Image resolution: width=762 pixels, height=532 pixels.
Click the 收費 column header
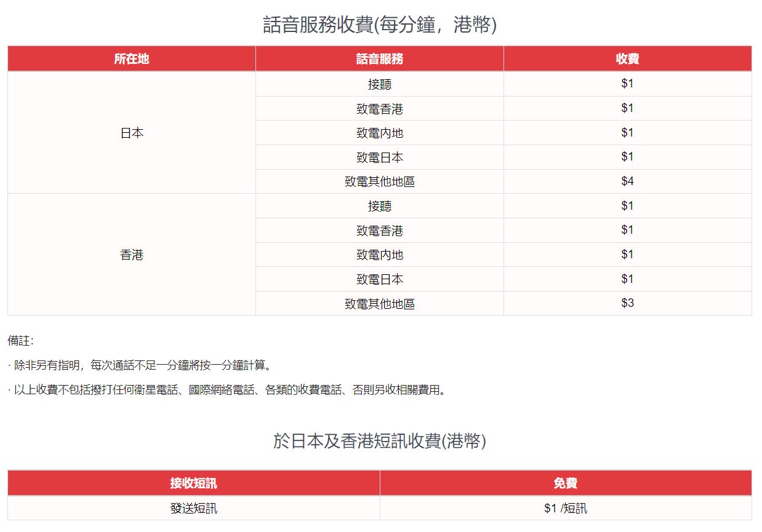pyautogui.click(x=627, y=59)
